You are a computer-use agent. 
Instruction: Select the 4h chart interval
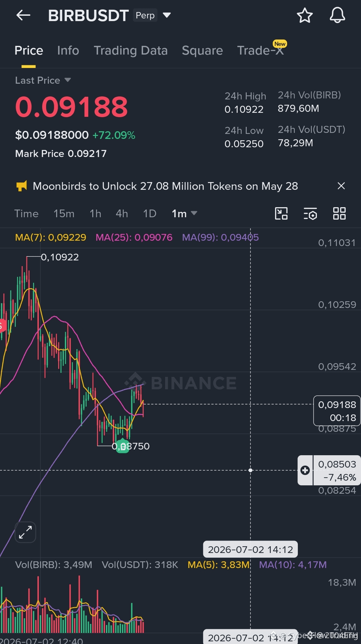pyautogui.click(x=122, y=214)
